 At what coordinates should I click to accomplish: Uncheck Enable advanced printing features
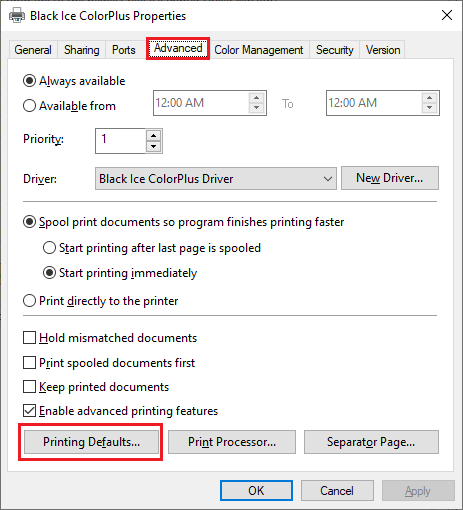coord(29,411)
